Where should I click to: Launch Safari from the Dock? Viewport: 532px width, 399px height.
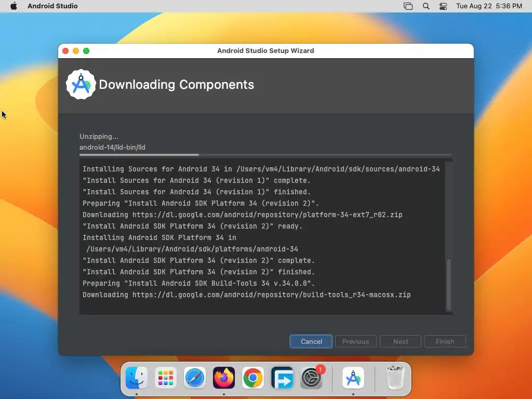195,378
